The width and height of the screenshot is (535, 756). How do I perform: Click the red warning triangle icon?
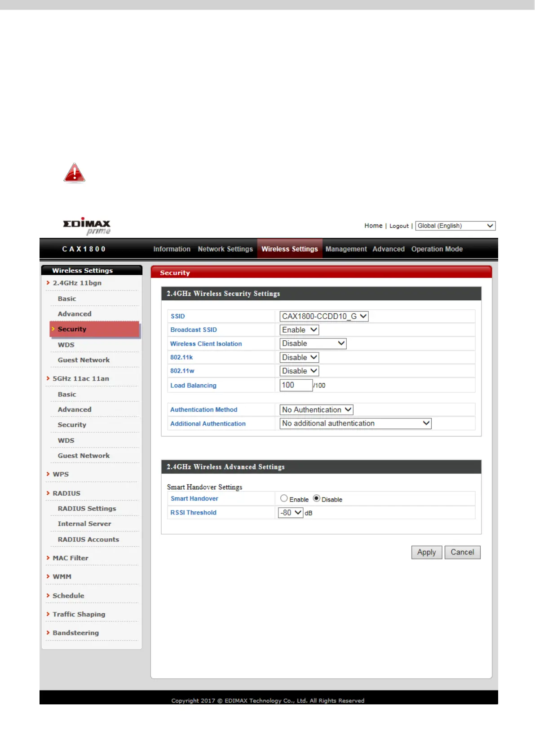point(75,173)
